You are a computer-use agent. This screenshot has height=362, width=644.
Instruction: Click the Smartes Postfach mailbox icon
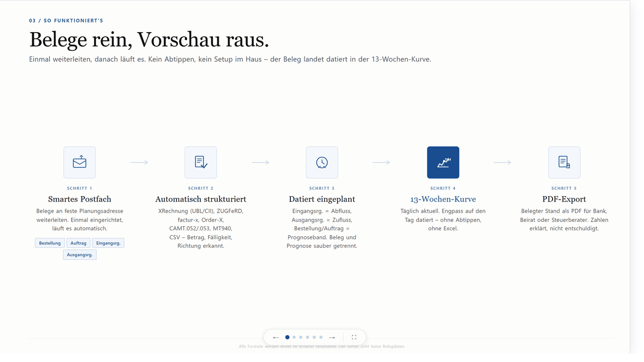pos(79,162)
